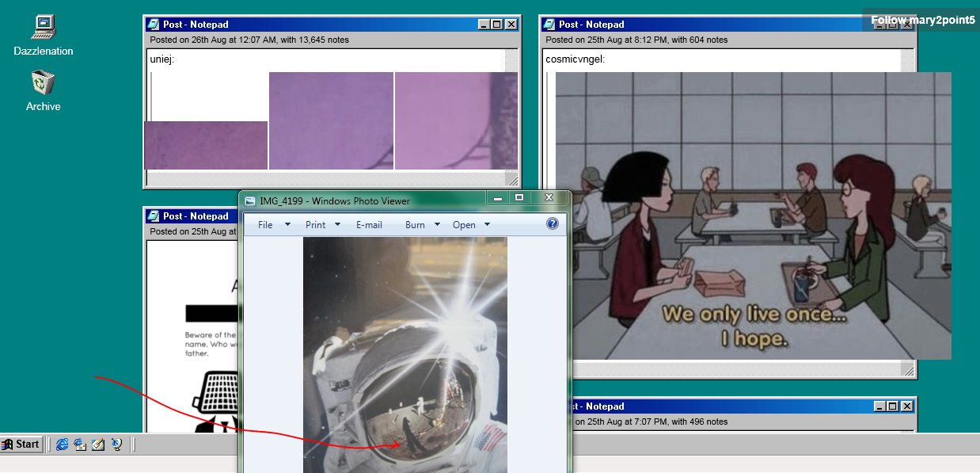980x473 pixels.
Task: Click the Daria 'We only live once' image
Action: pyautogui.click(x=754, y=216)
